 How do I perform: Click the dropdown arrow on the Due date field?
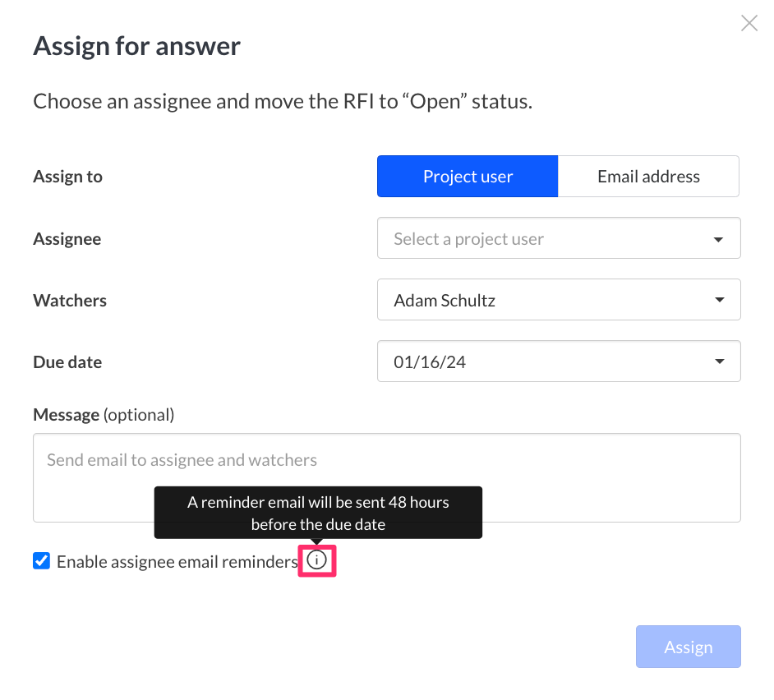click(x=719, y=361)
